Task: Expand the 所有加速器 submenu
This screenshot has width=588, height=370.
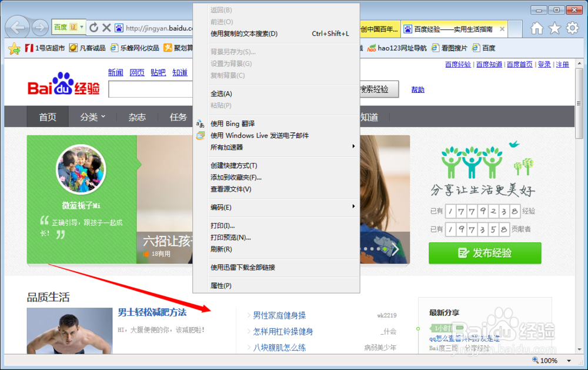Action: click(283, 147)
